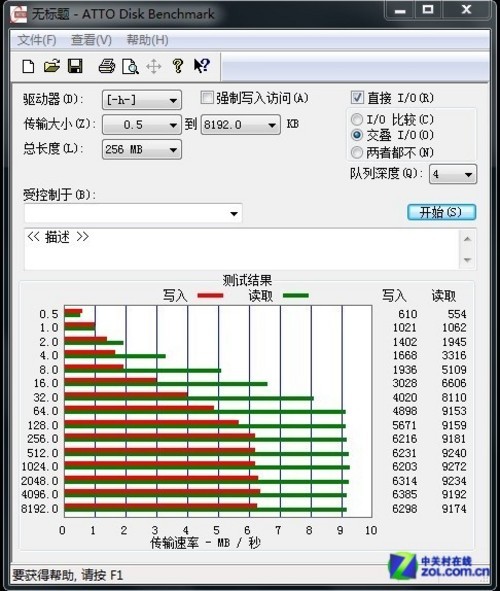Click the write value 4020 for 32.0
Screen dimensions: 500x591
(x=405, y=398)
